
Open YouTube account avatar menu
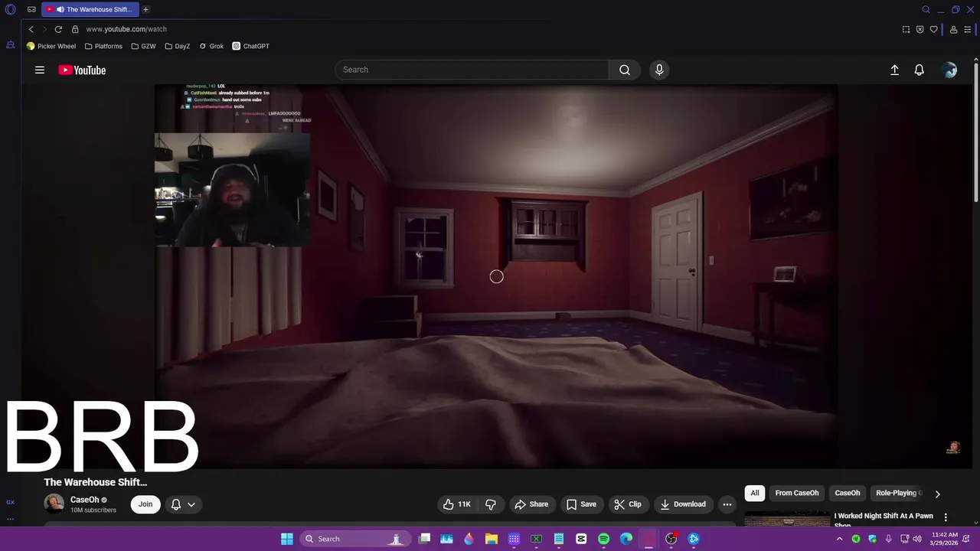[x=949, y=70]
